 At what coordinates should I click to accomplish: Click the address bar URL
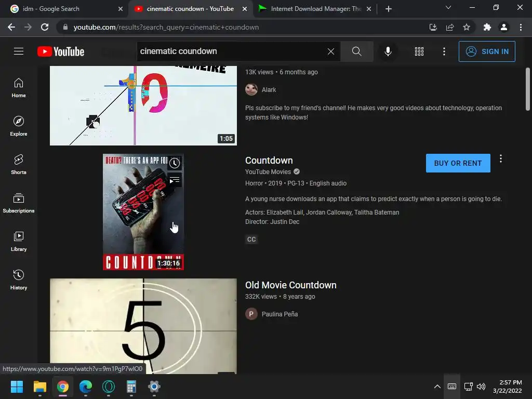point(166,27)
